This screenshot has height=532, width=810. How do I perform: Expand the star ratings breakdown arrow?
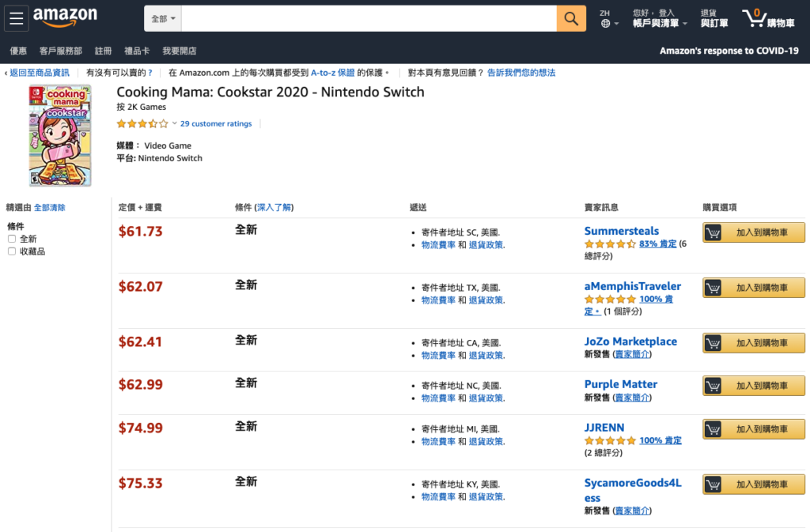175,123
